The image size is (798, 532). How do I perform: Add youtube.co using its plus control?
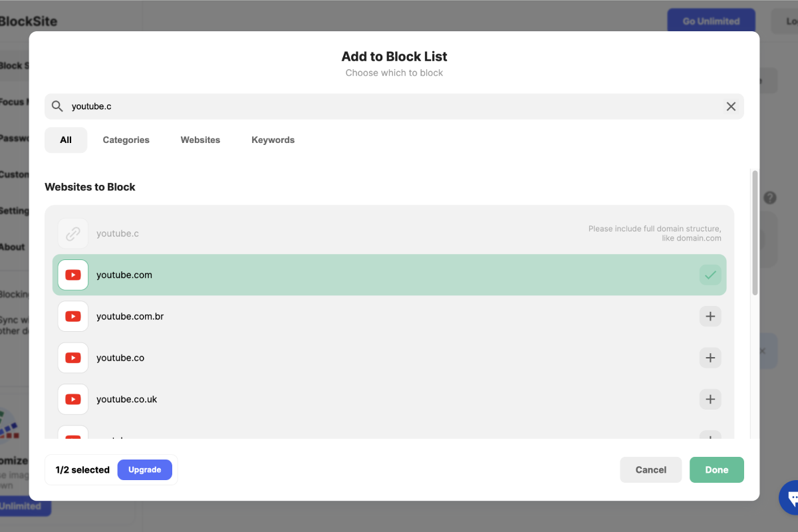click(710, 358)
